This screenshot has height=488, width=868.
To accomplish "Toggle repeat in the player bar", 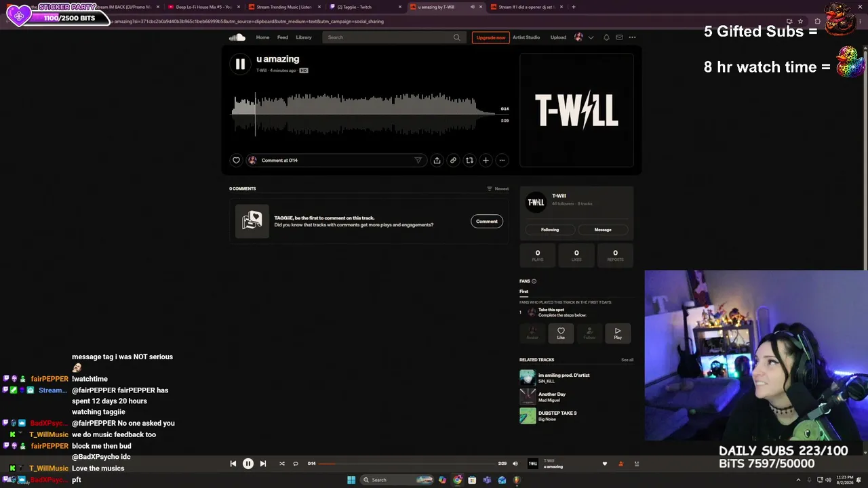I will (296, 464).
